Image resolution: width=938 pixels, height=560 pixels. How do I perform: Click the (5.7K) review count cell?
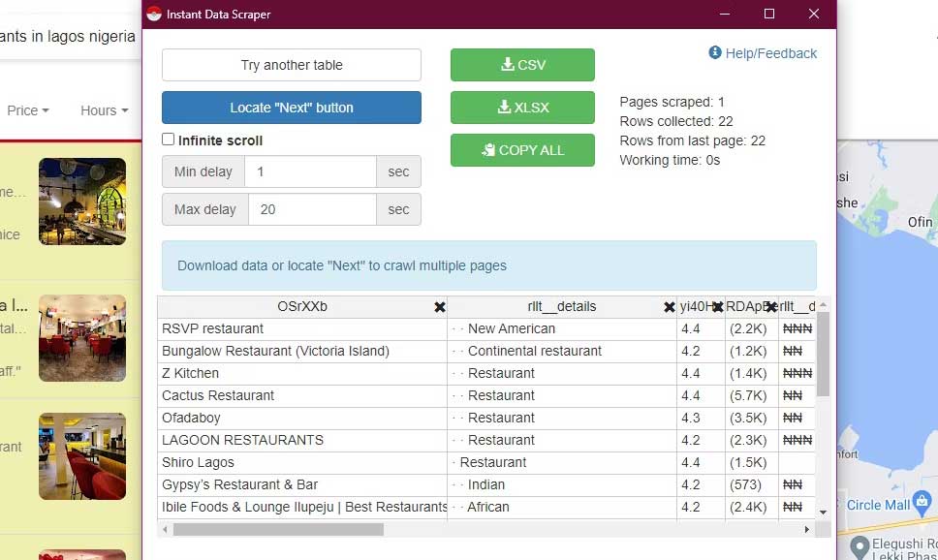coord(751,395)
